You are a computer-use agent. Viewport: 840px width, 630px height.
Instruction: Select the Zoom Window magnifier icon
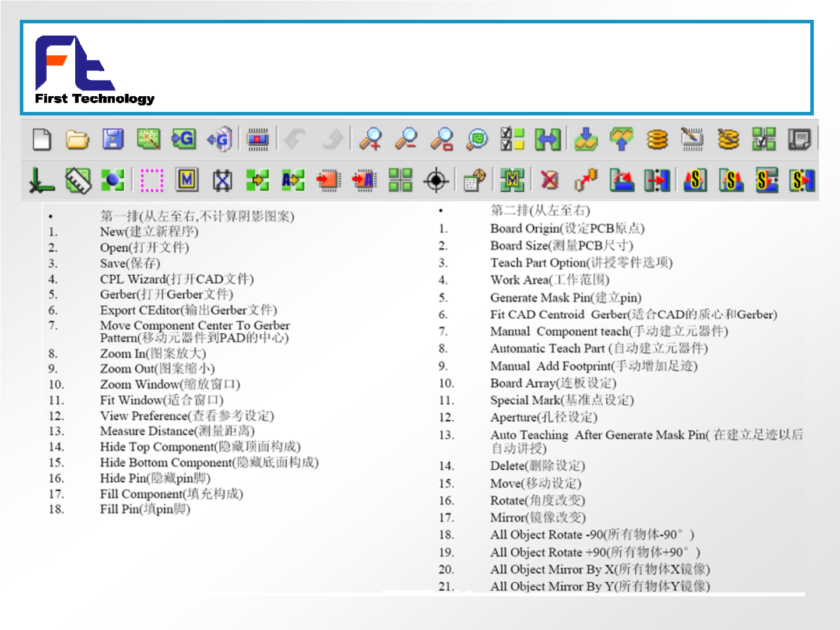(x=442, y=139)
